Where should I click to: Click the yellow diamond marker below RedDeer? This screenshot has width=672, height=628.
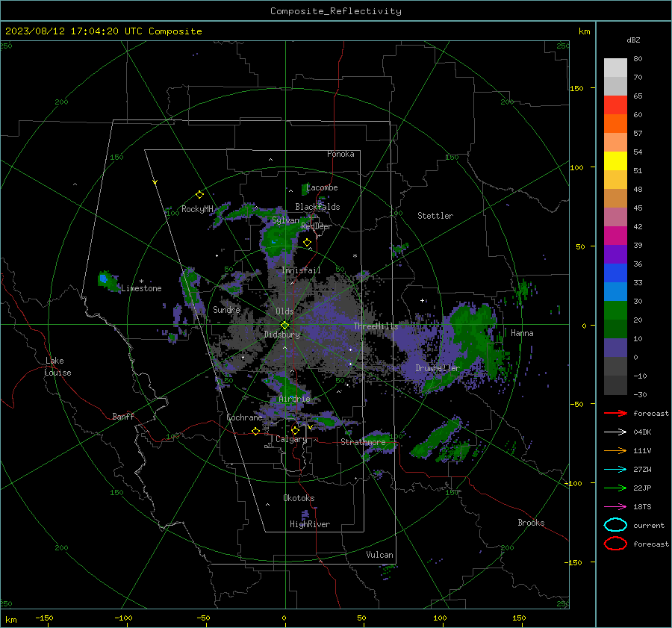pos(307,243)
